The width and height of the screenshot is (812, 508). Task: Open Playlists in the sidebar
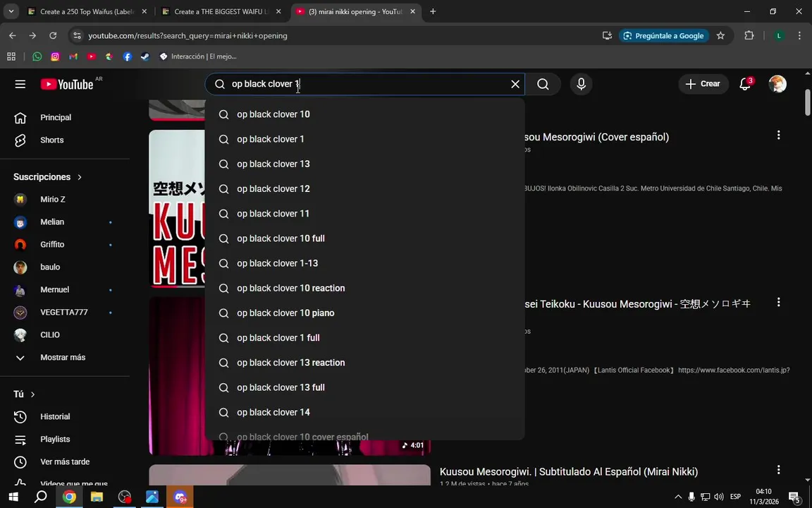[x=65, y=439]
